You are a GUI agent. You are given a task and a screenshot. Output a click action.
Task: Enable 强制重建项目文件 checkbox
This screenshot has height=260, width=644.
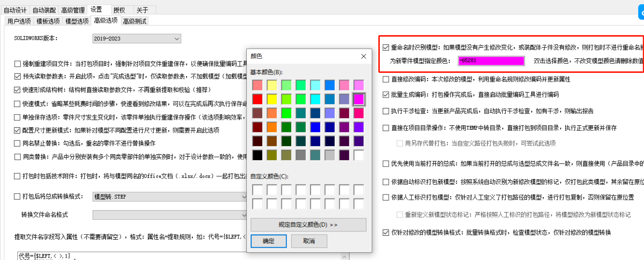[x=17, y=64]
